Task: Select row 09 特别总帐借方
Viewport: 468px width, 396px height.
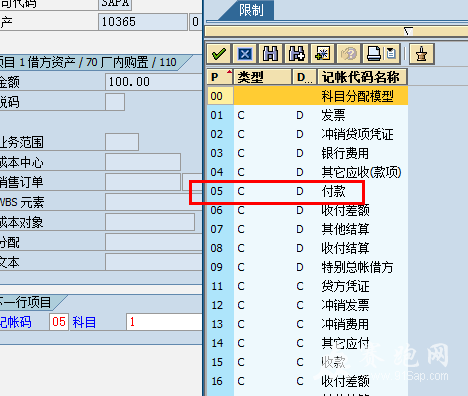Action: [307, 267]
